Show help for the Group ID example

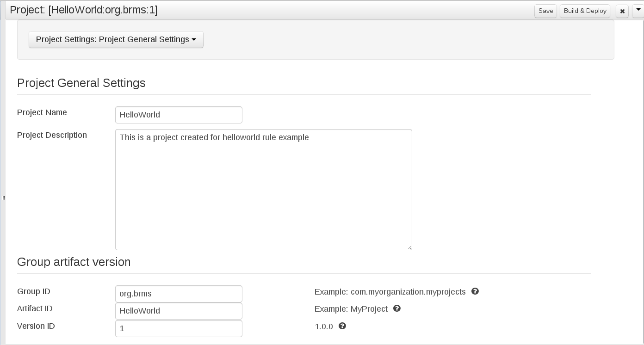pos(475,291)
